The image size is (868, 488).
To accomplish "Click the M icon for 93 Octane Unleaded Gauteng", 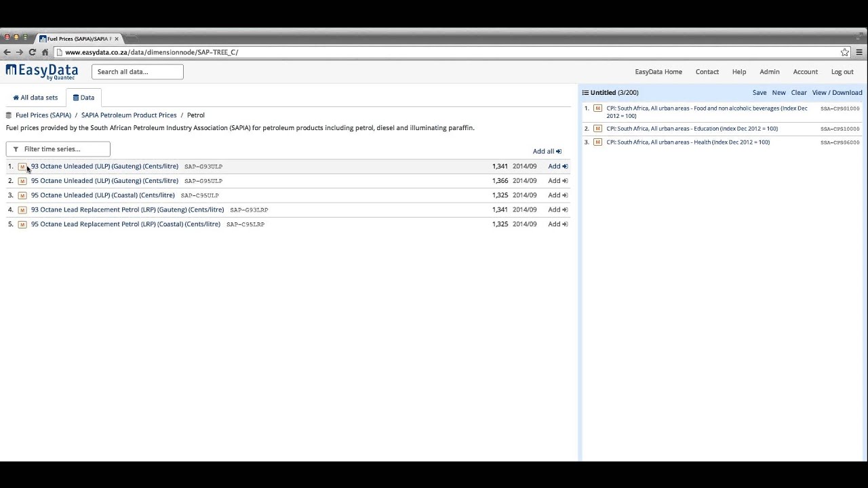I will 22,167.
